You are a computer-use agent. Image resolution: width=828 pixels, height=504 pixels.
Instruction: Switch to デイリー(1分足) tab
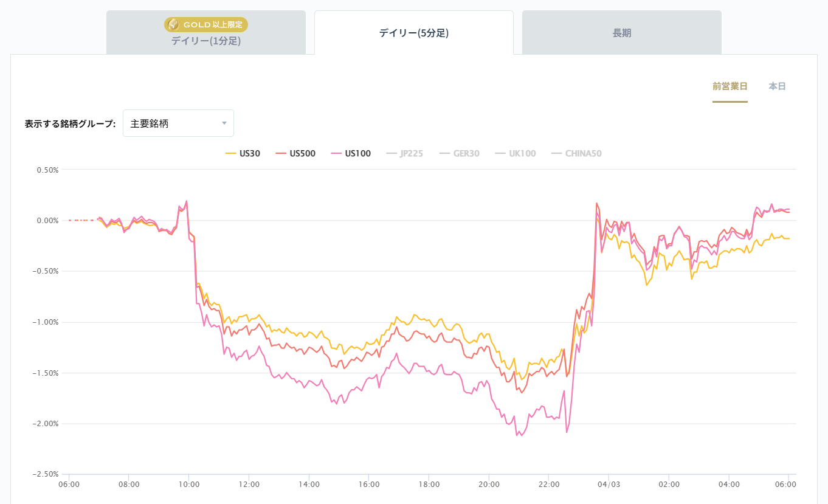pos(206,41)
